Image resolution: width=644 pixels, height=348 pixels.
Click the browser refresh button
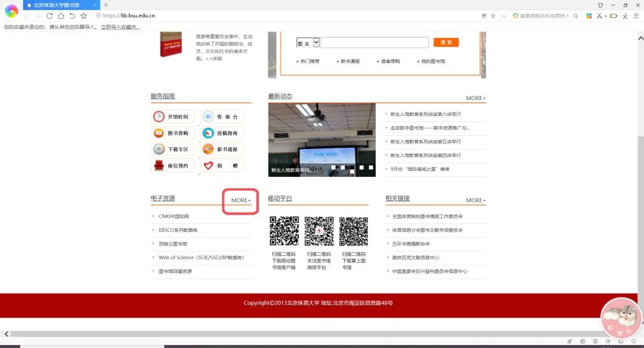coord(49,15)
